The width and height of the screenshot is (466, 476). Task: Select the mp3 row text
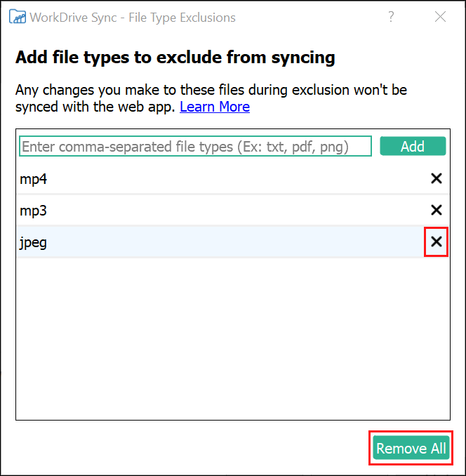[x=34, y=211]
